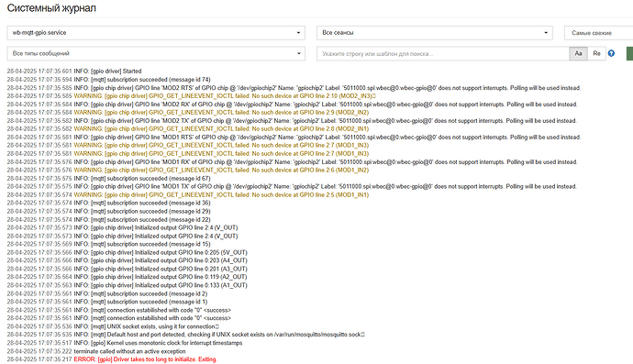Select line 'terminate called without an active exception'
Screen dimensions: 633x364
pyautogui.click(x=96, y=351)
